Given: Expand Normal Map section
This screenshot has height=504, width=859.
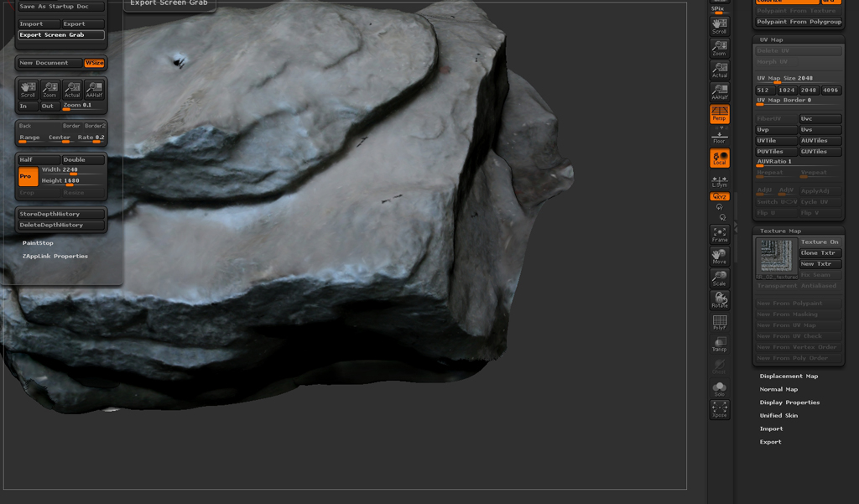Looking at the screenshot, I should tap(778, 389).
